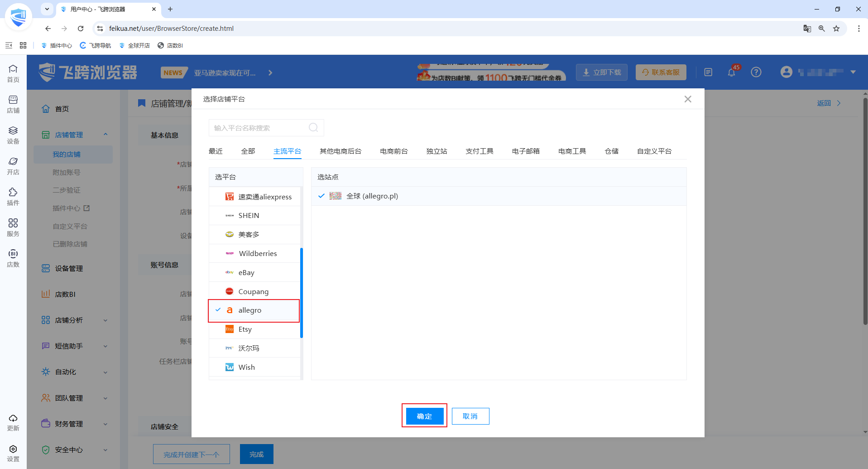
Task: Open the browser three-dot menu
Action: pos(859,29)
